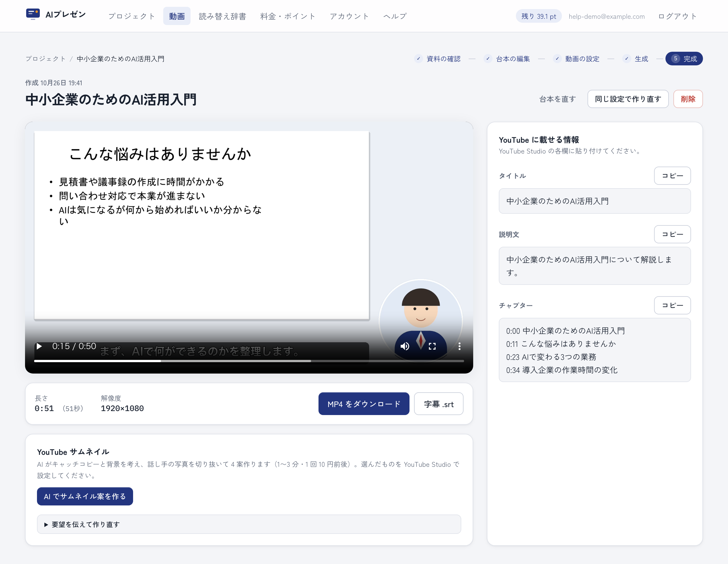728x564 pixels.
Task: Click the AIプレゼン logo icon
Action: point(33,14)
